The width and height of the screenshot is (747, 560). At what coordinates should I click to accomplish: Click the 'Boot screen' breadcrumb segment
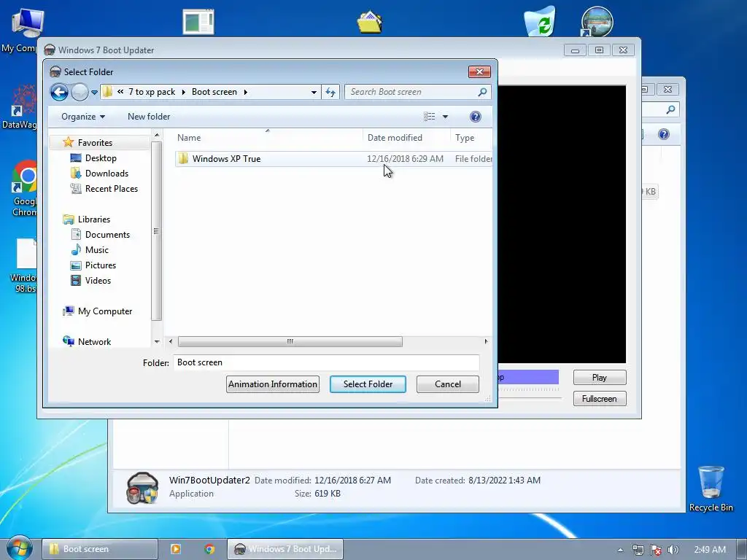214,92
